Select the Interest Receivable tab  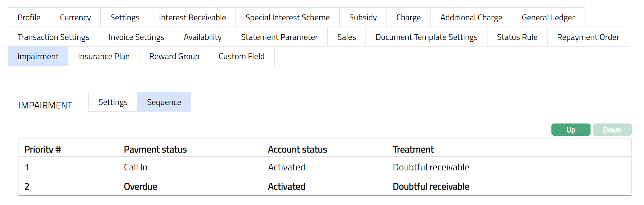pos(192,17)
